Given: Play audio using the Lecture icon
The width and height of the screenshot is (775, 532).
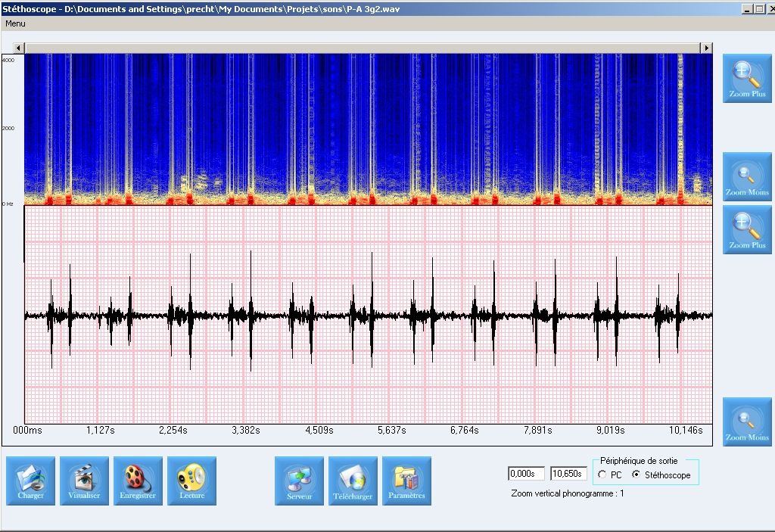Looking at the screenshot, I should (191, 481).
